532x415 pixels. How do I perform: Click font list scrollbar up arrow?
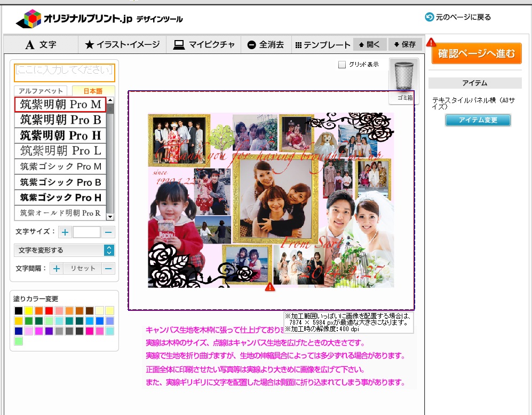(x=110, y=100)
